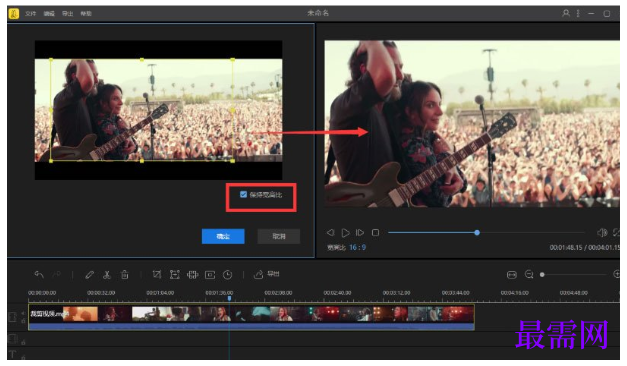The width and height of the screenshot is (627, 366).
Task: Click the fit-timeline-to-window icon
Action: pyautogui.click(x=511, y=275)
